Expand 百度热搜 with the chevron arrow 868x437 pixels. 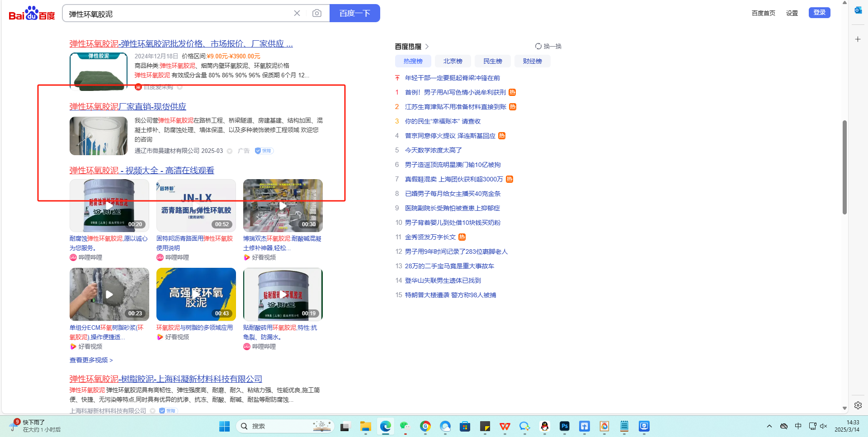[427, 47]
